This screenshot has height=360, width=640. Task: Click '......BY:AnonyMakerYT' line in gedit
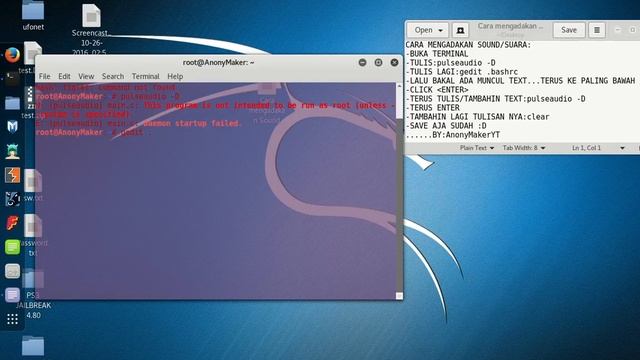point(453,135)
